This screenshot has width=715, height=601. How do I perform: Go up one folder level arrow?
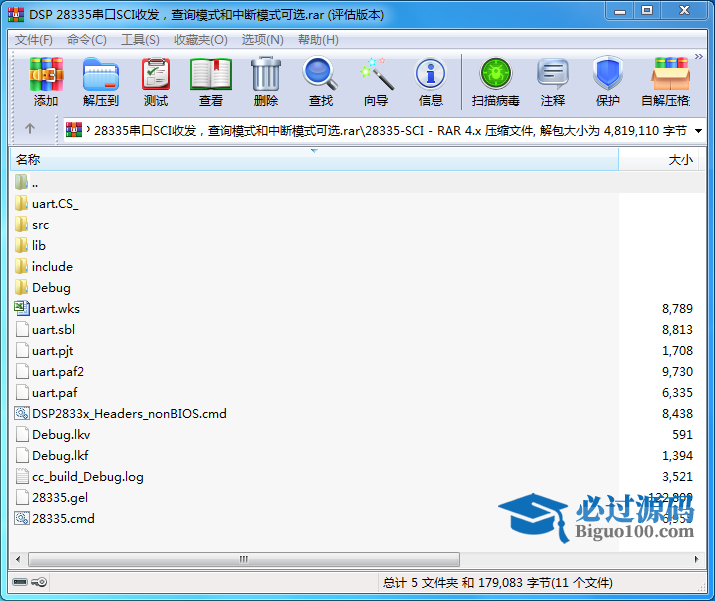(x=30, y=129)
